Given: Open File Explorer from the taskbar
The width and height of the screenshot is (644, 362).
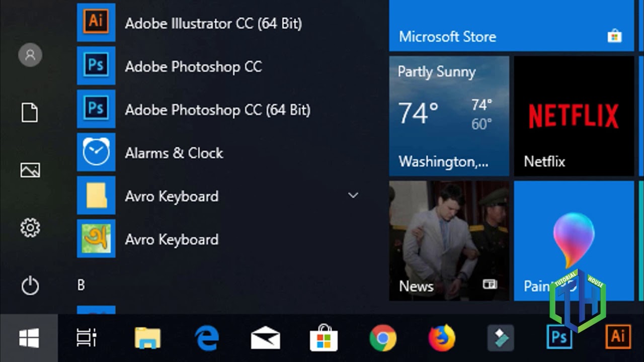Looking at the screenshot, I should [x=148, y=338].
